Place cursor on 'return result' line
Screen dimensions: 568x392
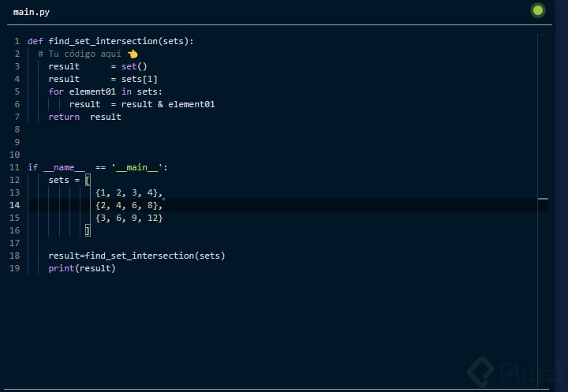(84, 117)
